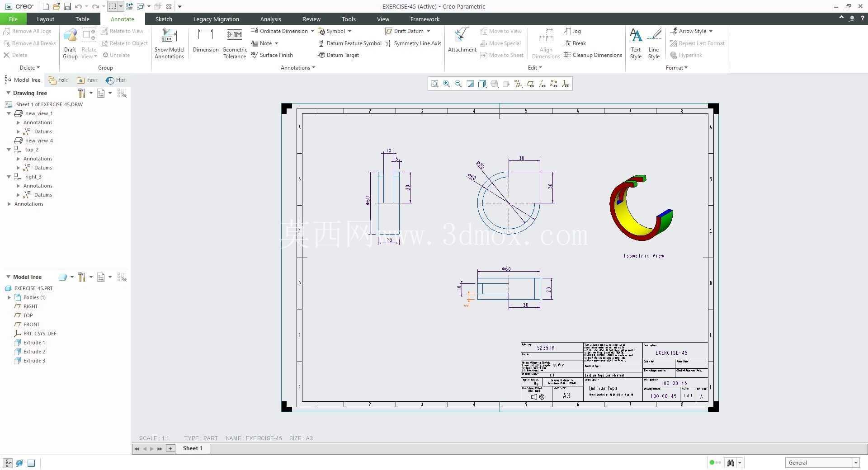Click Cleanup Dimensions
868x470 pixels.
pyautogui.click(x=593, y=55)
